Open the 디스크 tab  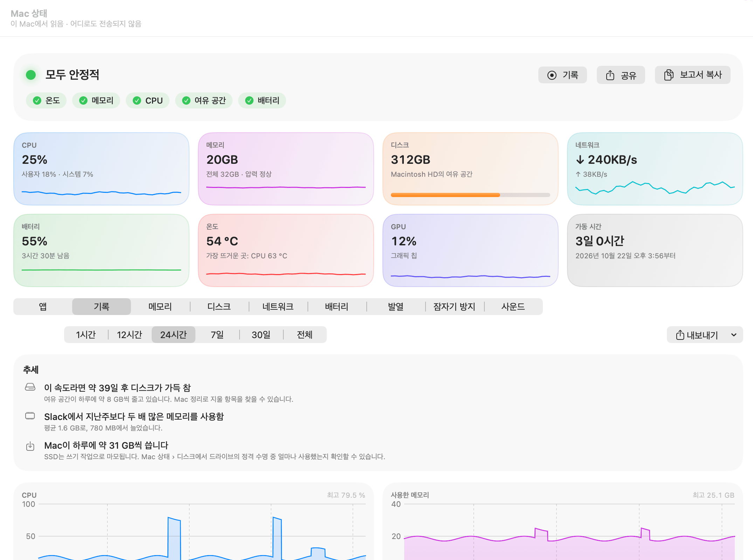click(219, 307)
